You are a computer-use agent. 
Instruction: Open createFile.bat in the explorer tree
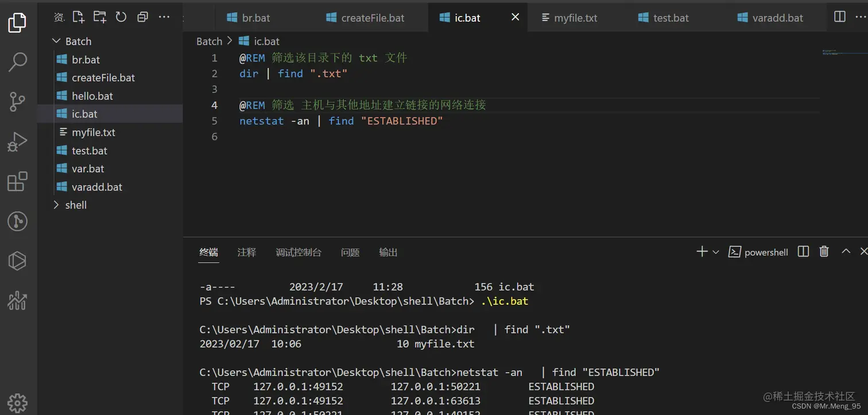tap(110, 77)
